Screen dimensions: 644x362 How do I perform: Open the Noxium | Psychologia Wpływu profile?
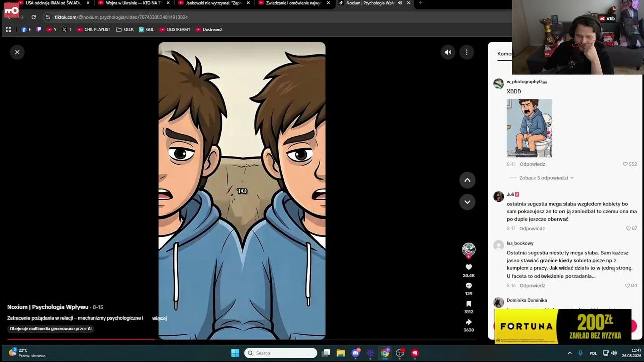click(47, 307)
